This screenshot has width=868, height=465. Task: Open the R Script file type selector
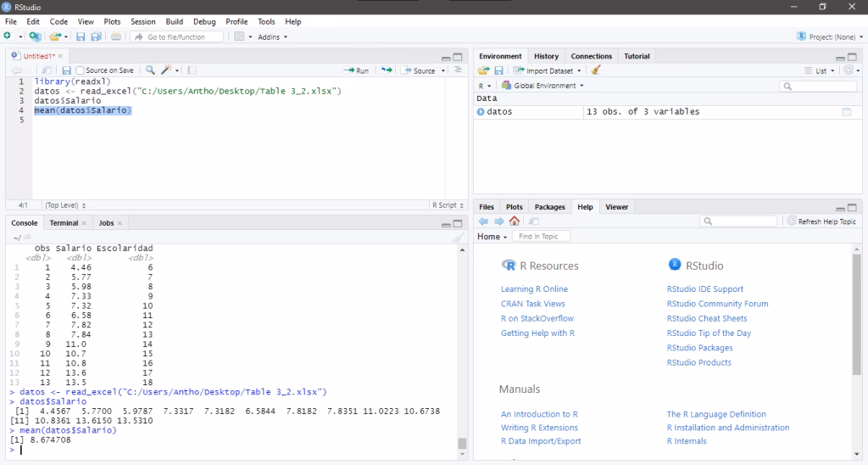pos(448,205)
